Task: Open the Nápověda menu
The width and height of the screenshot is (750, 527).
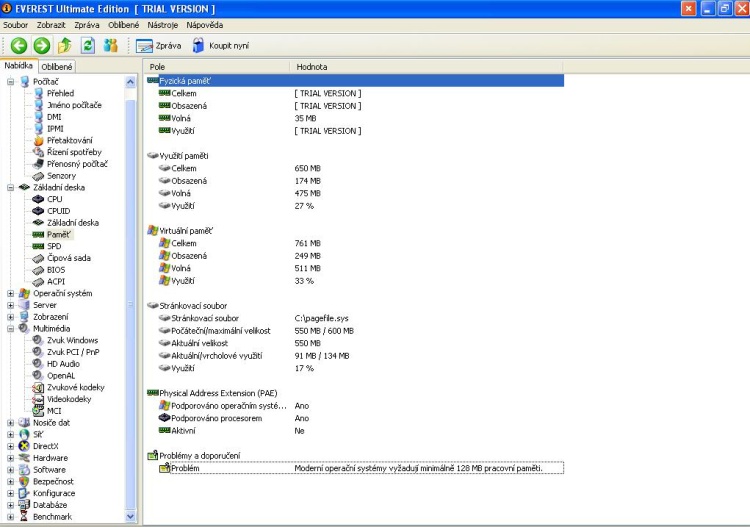Action: [x=205, y=25]
